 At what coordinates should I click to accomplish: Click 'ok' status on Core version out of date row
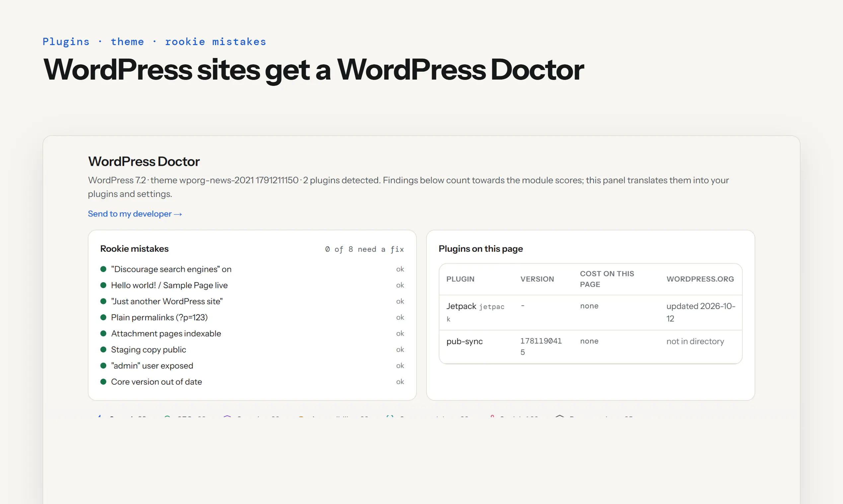click(x=400, y=382)
